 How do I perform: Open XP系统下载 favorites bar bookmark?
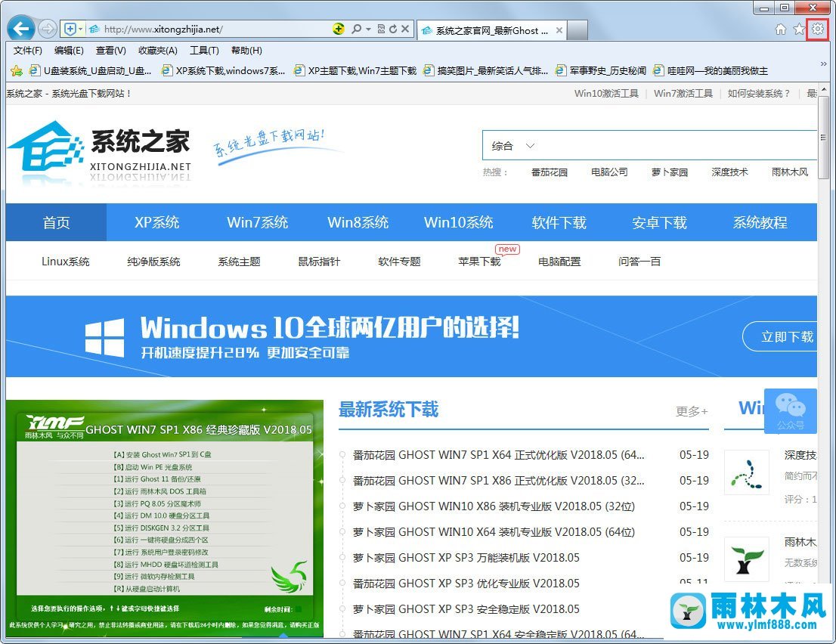coord(223,70)
